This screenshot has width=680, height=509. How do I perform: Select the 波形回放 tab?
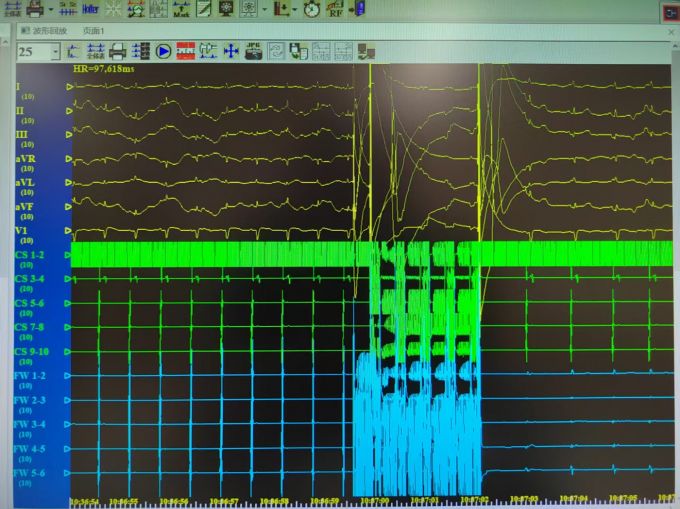click(x=49, y=31)
